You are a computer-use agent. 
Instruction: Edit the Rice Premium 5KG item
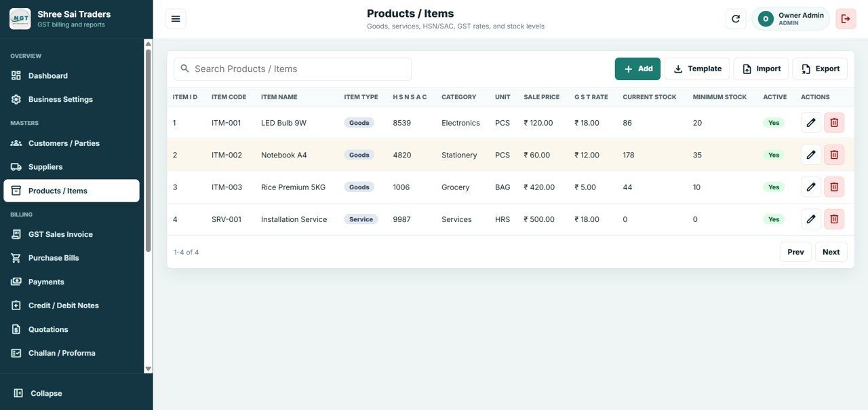click(811, 187)
